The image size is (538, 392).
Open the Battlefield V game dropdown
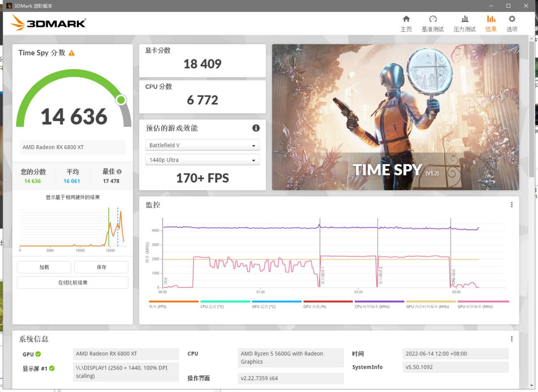click(x=202, y=145)
